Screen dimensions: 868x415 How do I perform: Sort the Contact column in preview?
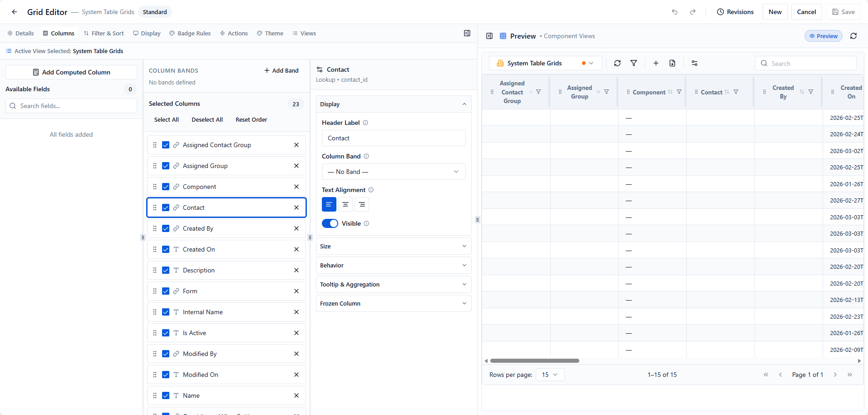pos(727,92)
